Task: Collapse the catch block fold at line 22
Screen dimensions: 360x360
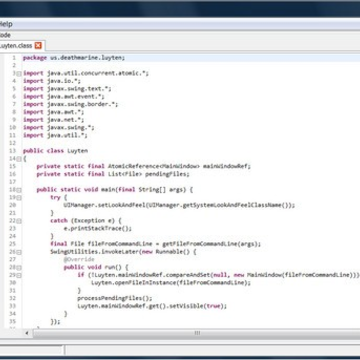Action: [19, 221]
